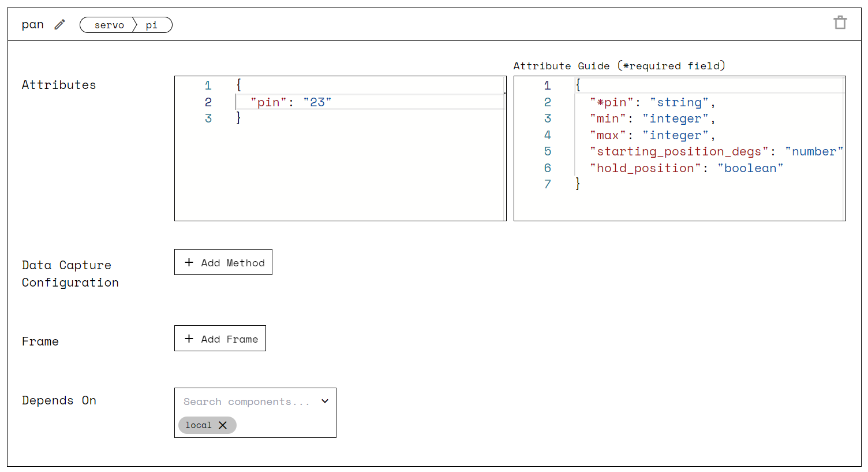Screen dimensions: 868x472
Task: Select the local dependency chip
Action: click(x=199, y=425)
